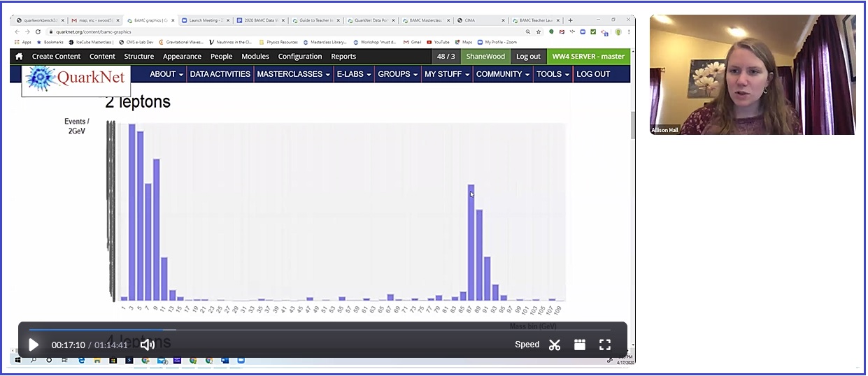Open Gravitational Waves bookmark
The width and height of the screenshot is (868, 376).
click(x=182, y=43)
